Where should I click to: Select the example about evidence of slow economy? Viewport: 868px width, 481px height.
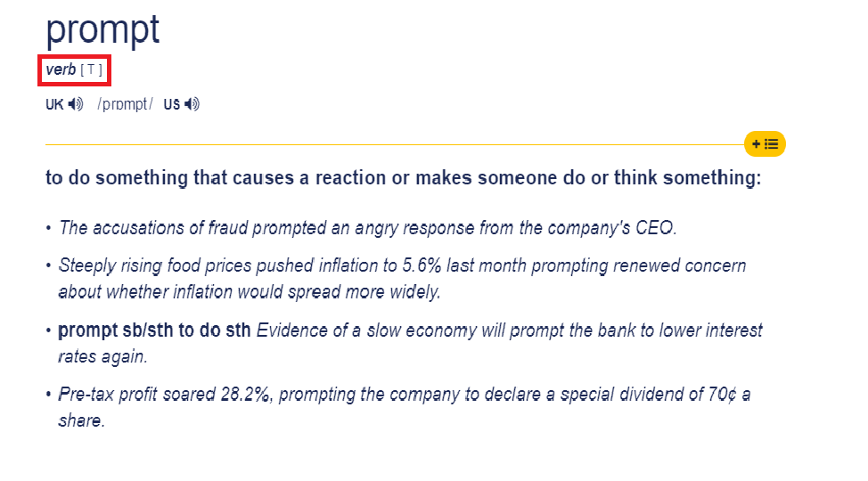pos(410,343)
